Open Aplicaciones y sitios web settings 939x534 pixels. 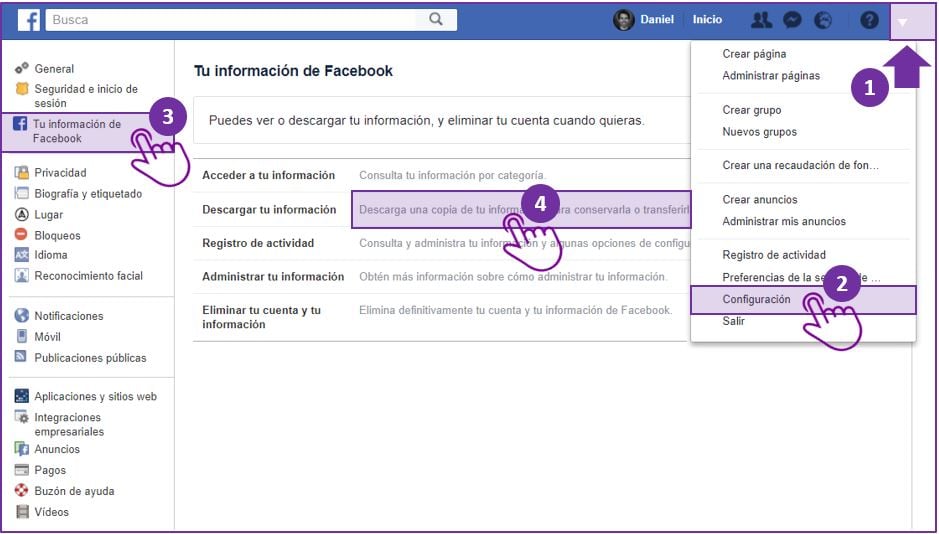point(95,396)
